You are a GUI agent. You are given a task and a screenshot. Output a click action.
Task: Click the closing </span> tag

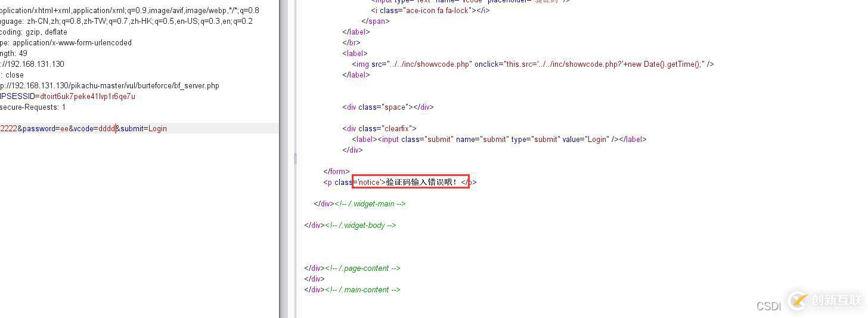[376, 21]
